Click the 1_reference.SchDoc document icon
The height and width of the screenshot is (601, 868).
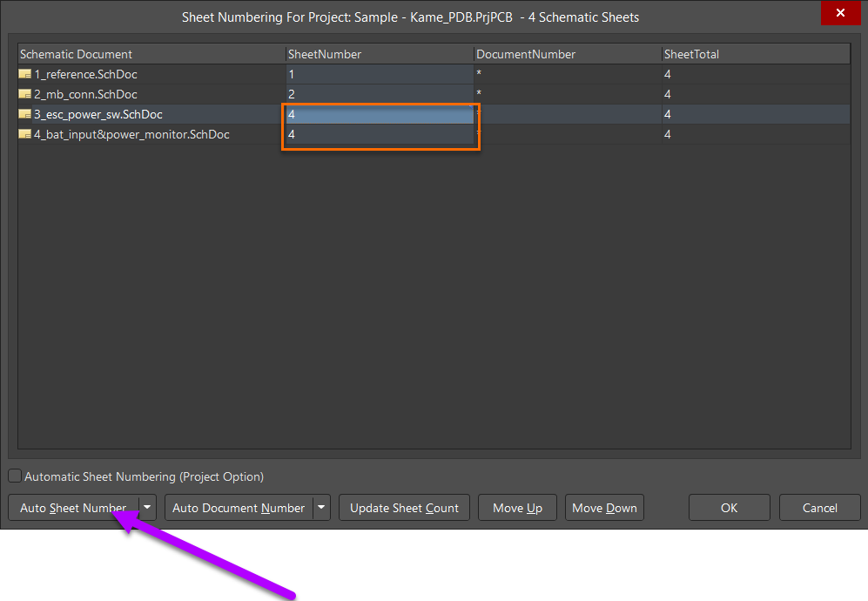25,74
